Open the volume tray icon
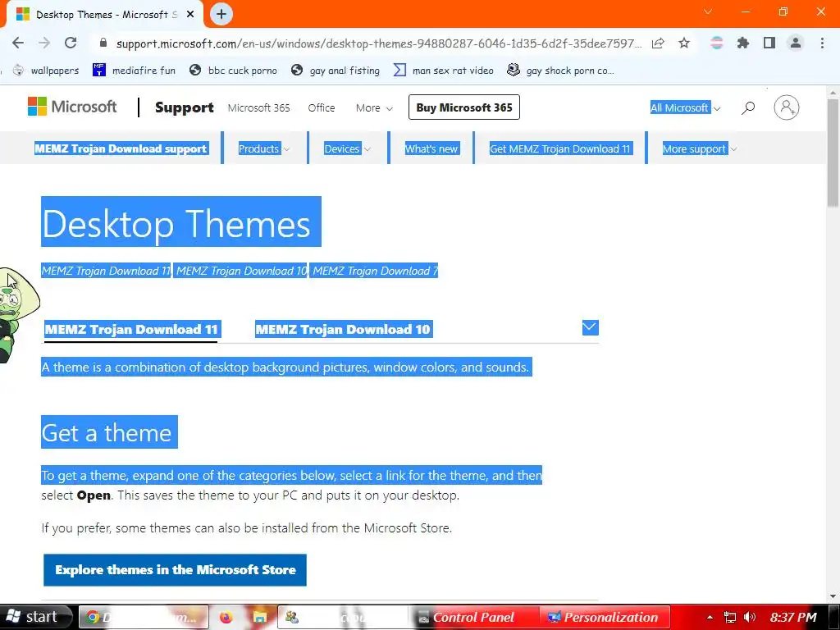The image size is (840, 630). pos(750,617)
